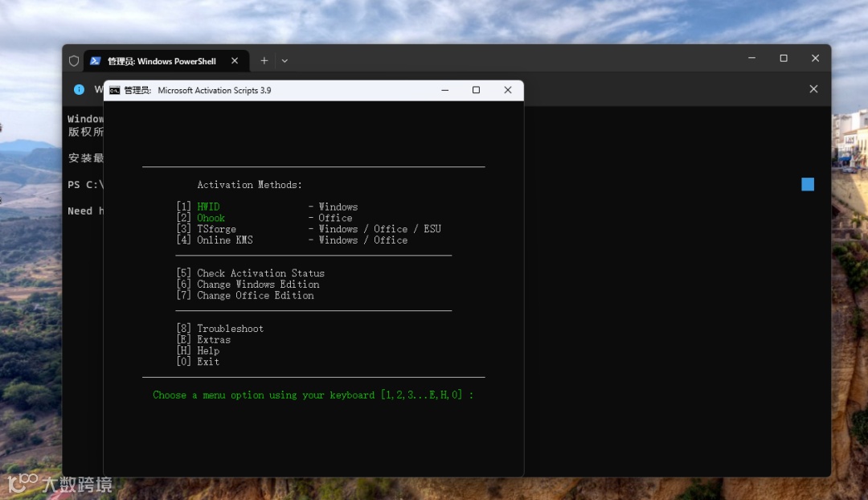868x500 pixels.
Task: Click the green HWID option text
Action: [208, 207]
